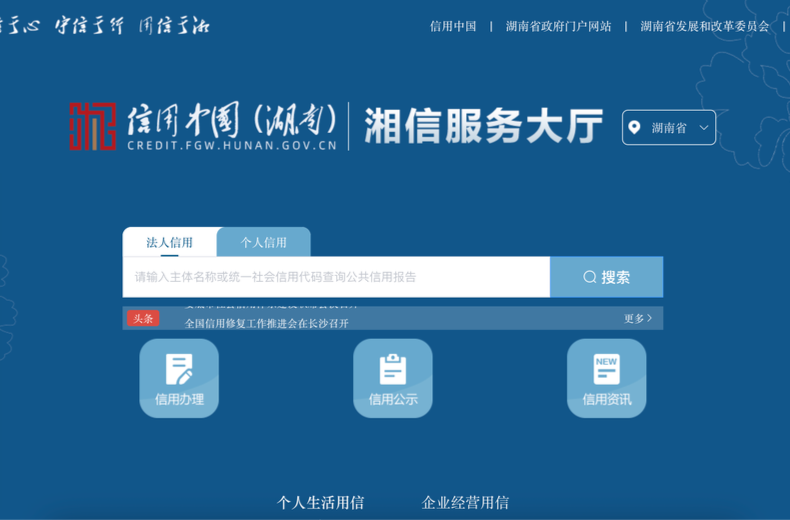Click 更多 in the headline bar

click(638, 318)
